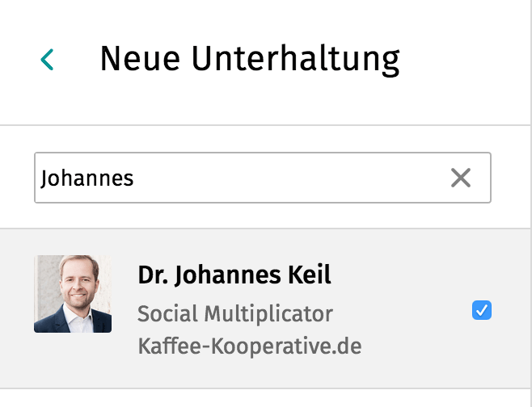Viewport: 532px width, 407px height.
Task: Go back using the teal chevron arrow
Action: (47, 59)
